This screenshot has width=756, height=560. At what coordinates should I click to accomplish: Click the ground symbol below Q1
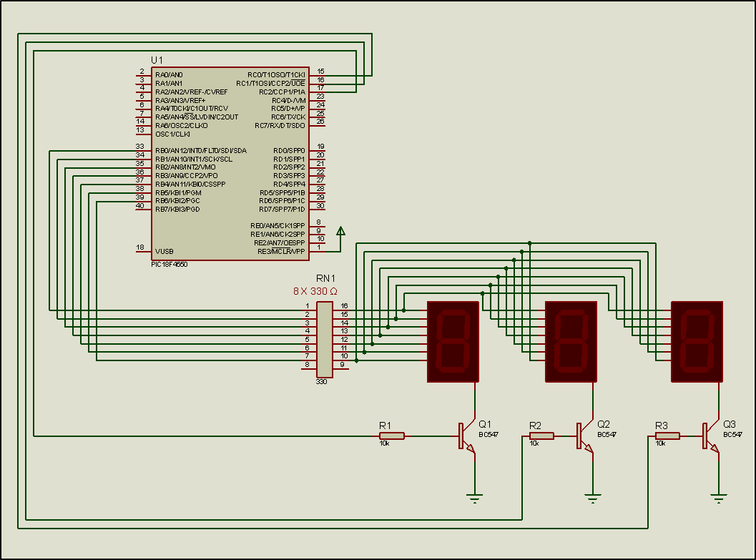(x=474, y=497)
